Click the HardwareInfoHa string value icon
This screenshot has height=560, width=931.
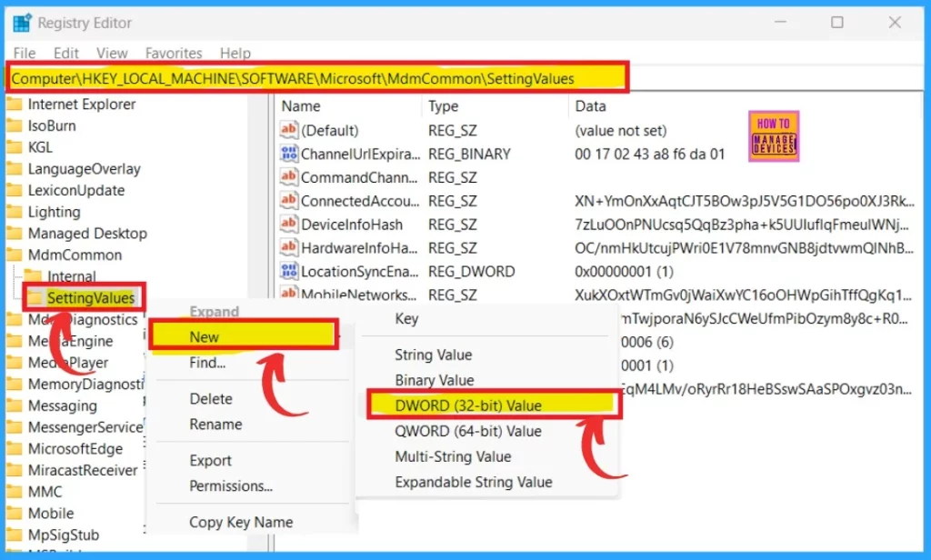pyautogui.click(x=288, y=247)
